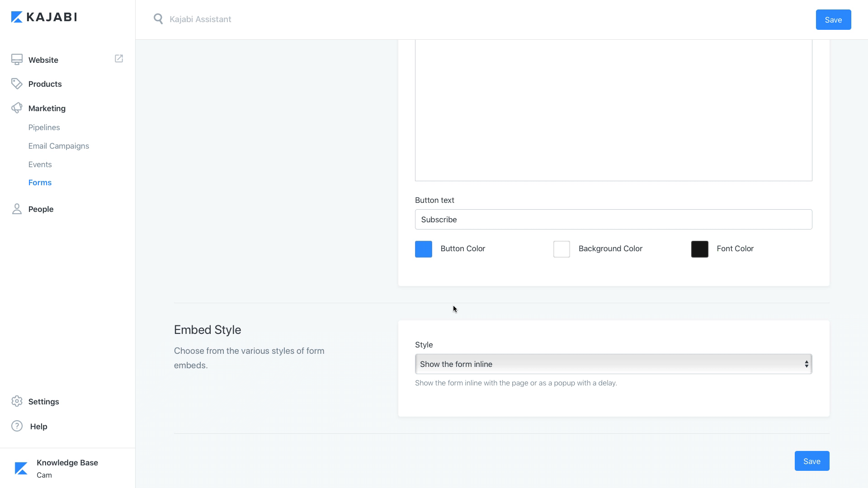
Task: Click the Kajabi logo icon
Action: (x=17, y=17)
